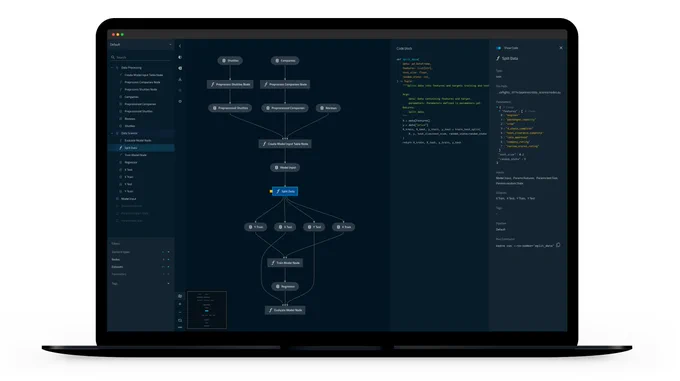This screenshot has width=680, height=381.
Task: Click Preprocessed Shuttles dataset in the graph
Action: click(230, 108)
